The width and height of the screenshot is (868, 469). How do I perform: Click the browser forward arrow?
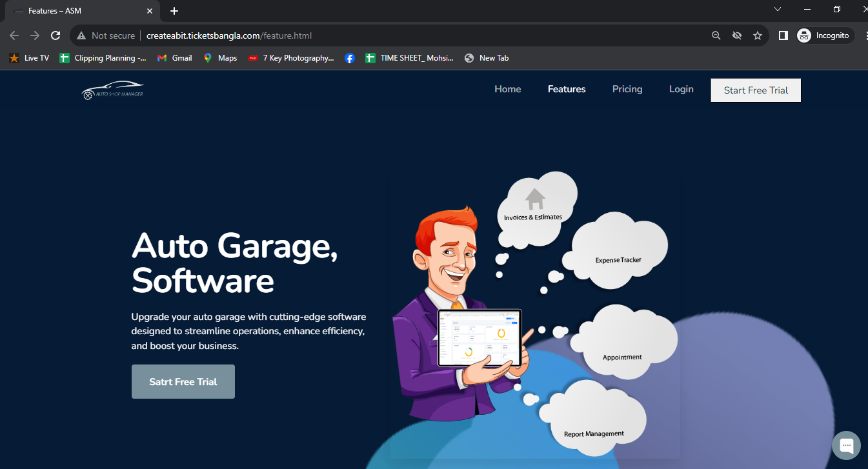coord(35,35)
